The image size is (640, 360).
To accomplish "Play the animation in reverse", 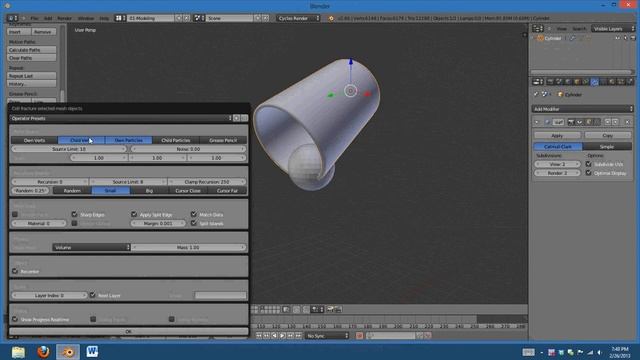I will pyautogui.click(x=274, y=336).
